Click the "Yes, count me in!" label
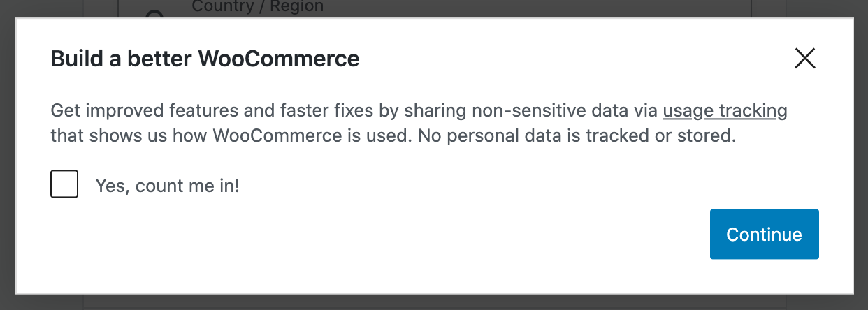Screen dimensions: 868x310 pyautogui.click(x=167, y=186)
